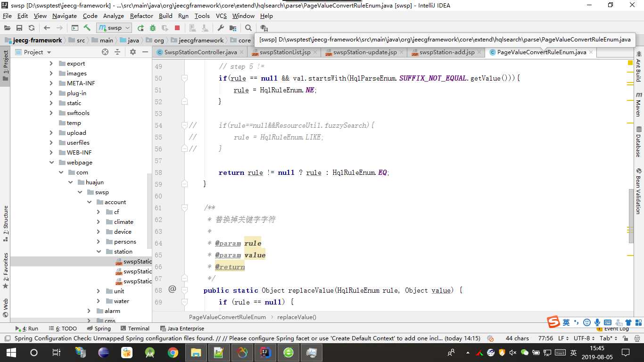The image size is (644, 362).
Task: Open the Java Enterprise tool window
Action: [182, 328]
